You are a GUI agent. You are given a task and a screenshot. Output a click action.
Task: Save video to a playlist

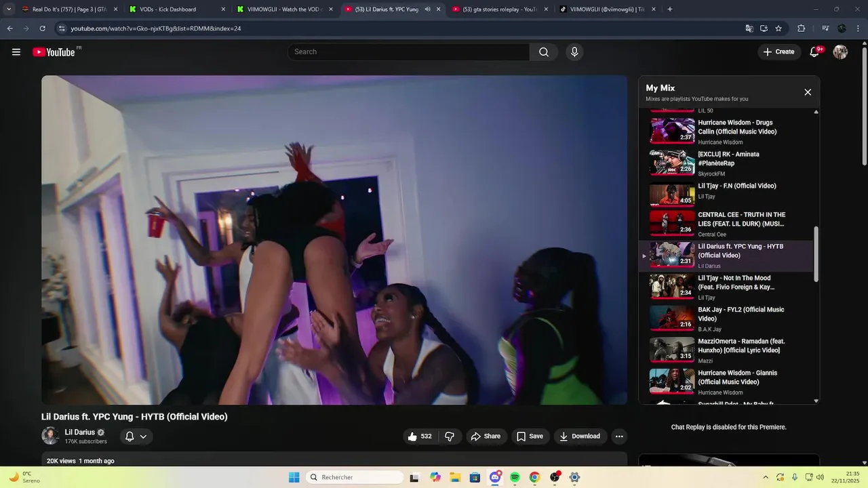tap(530, 436)
